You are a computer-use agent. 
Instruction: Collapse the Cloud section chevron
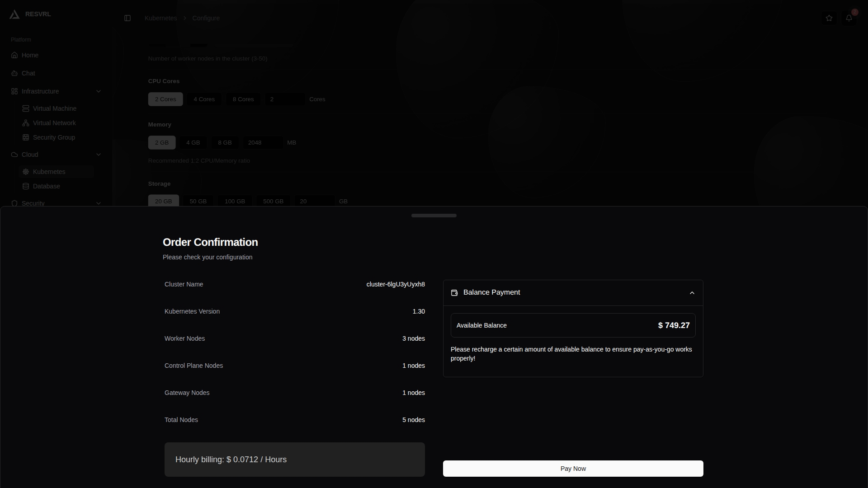(x=99, y=155)
